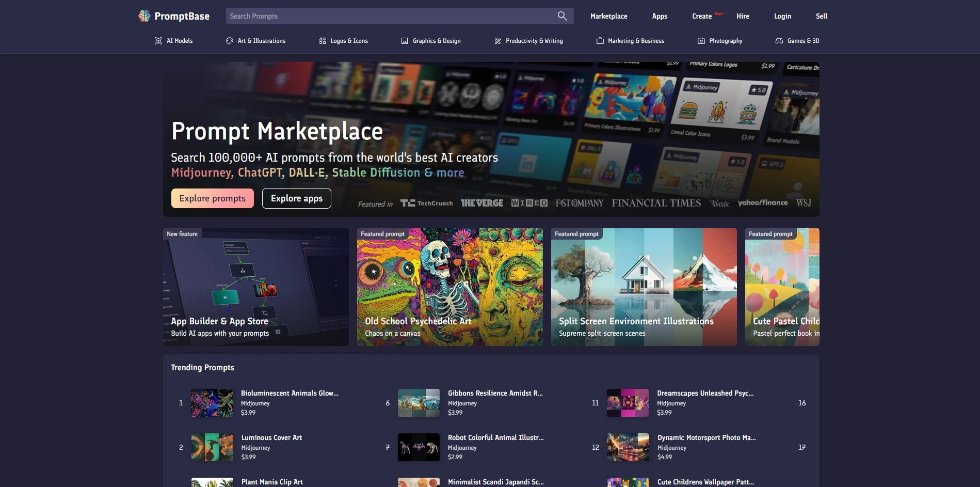Open Robot Colorful Animal Illustr... title link
Viewport: 980px width, 487px height.
tap(496, 437)
